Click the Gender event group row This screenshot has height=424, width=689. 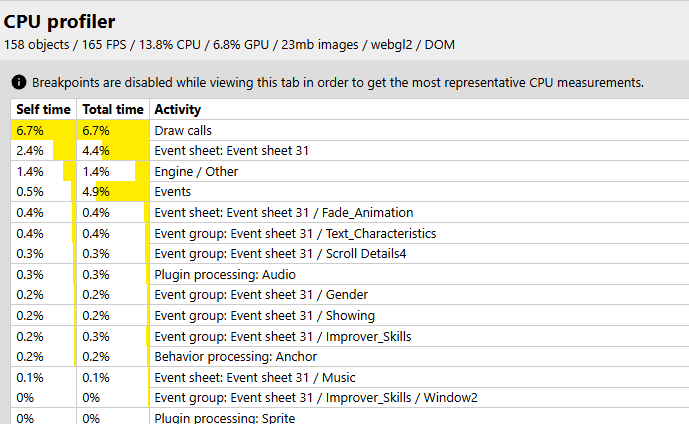pyautogui.click(x=350, y=294)
